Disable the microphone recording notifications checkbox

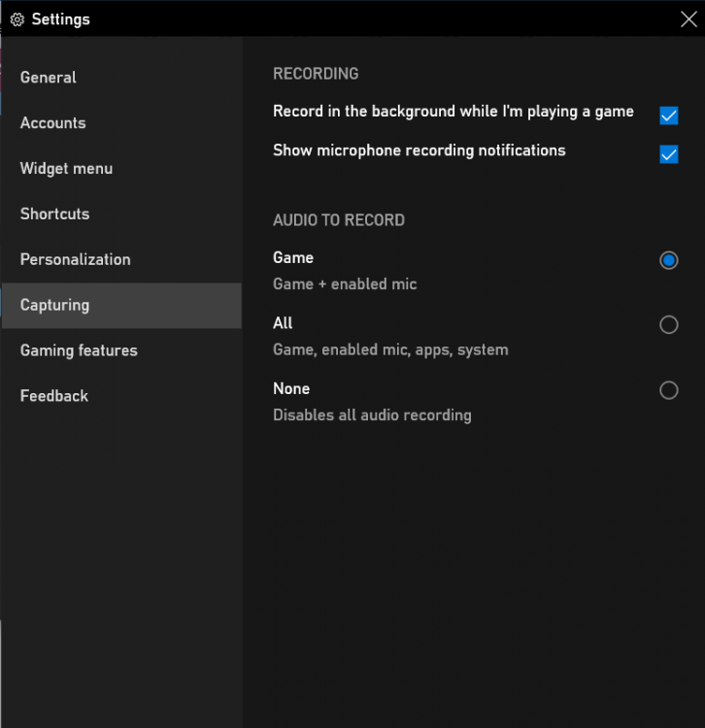tap(668, 154)
